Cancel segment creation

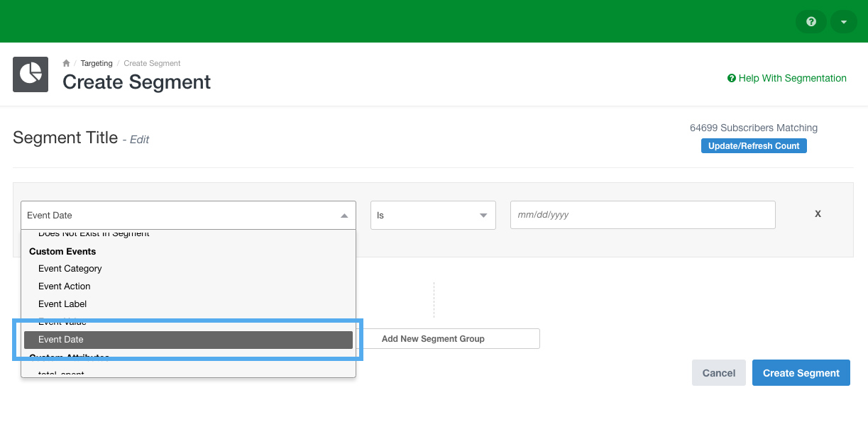point(718,372)
